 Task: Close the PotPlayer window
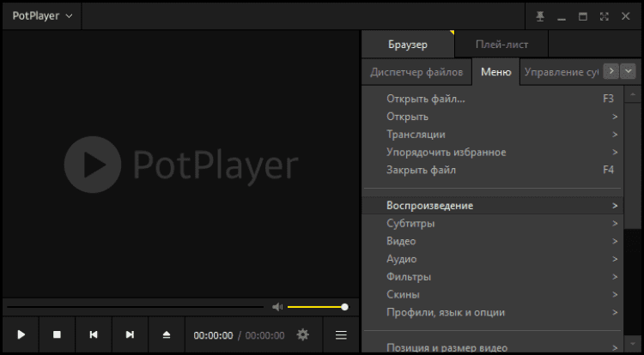(625, 16)
